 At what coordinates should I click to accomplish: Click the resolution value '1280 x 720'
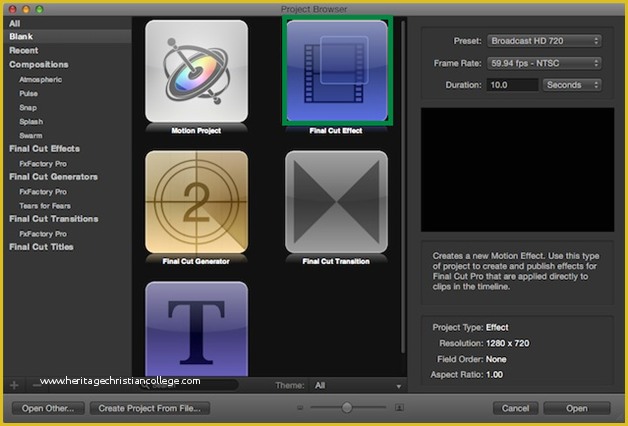coord(507,344)
